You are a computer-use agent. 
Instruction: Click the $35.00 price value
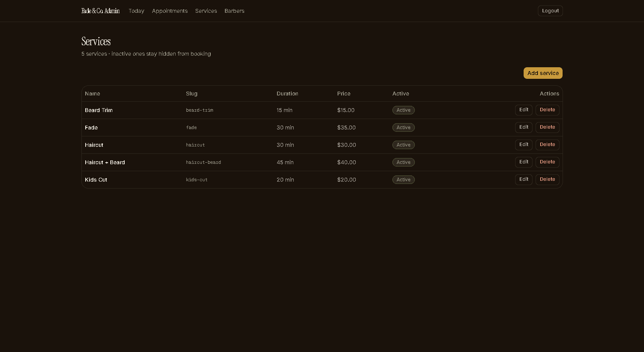[x=347, y=128]
